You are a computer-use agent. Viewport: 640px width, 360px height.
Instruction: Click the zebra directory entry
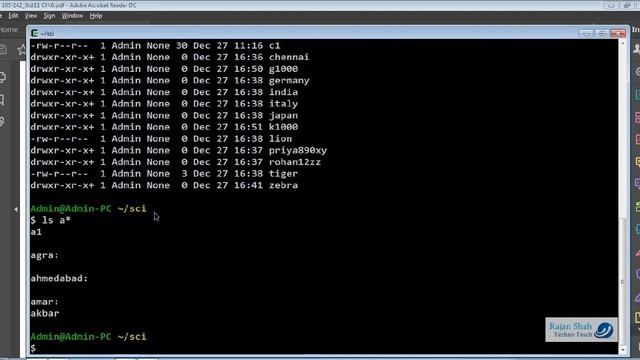pos(283,185)
